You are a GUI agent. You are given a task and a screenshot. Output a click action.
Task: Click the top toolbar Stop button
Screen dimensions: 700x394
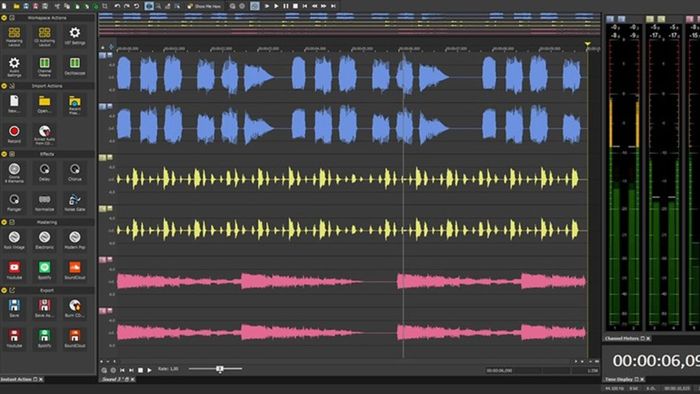coord(295,6)
